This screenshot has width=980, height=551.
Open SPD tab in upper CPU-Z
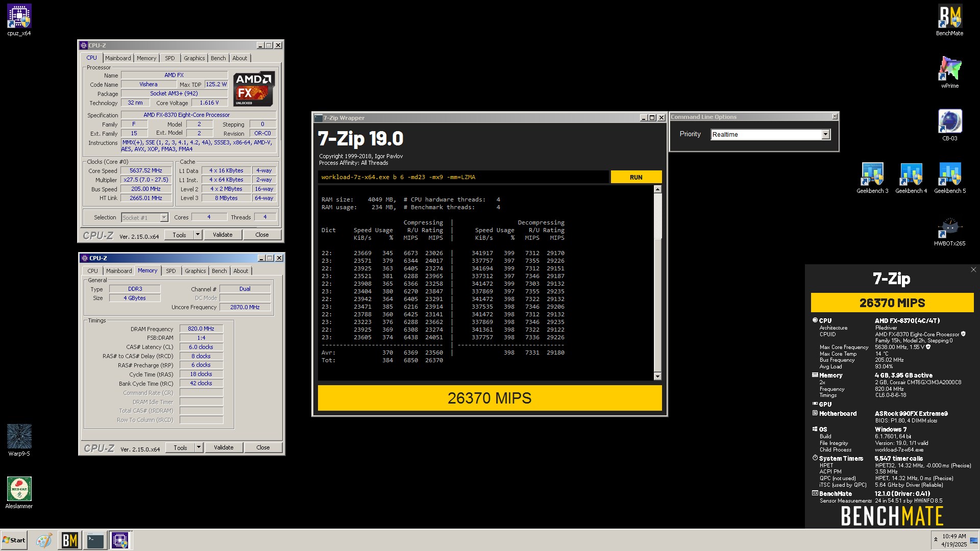170,58
